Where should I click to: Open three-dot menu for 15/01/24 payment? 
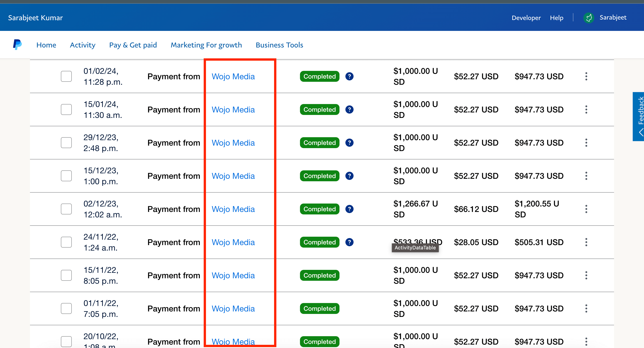point(586,109)
